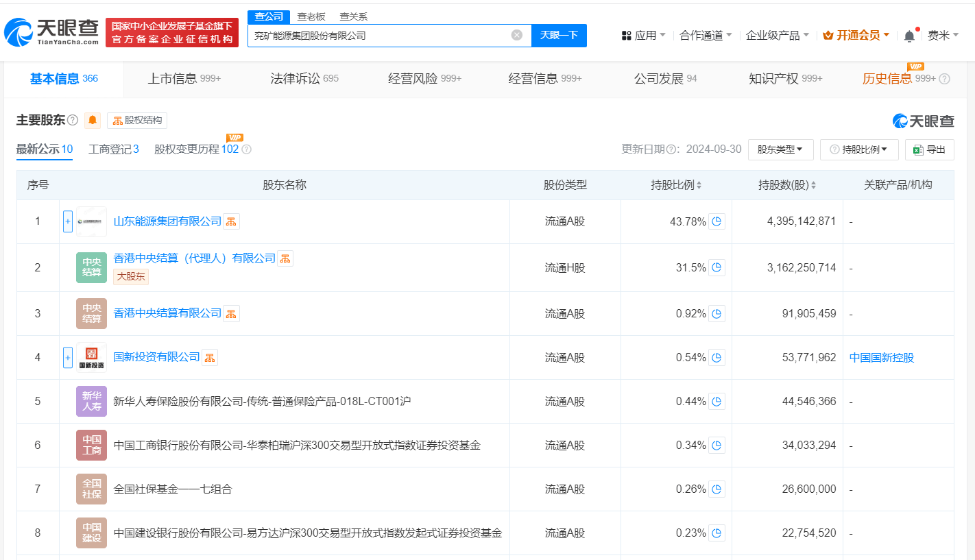This screenshot has height=560, width=975.
Task: Open the 开通会员 dropdown
Action: coord(856,35)
